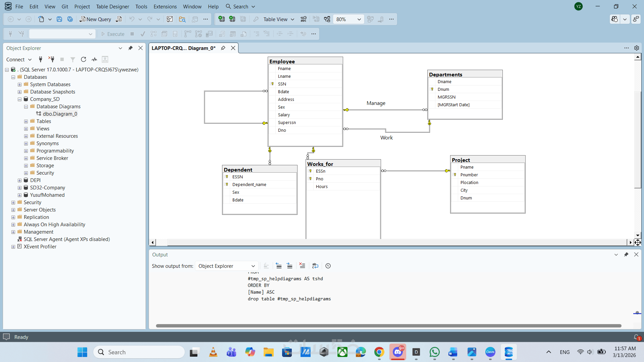Click the Disconnect icon in Object Explorer

click(51, 59)
